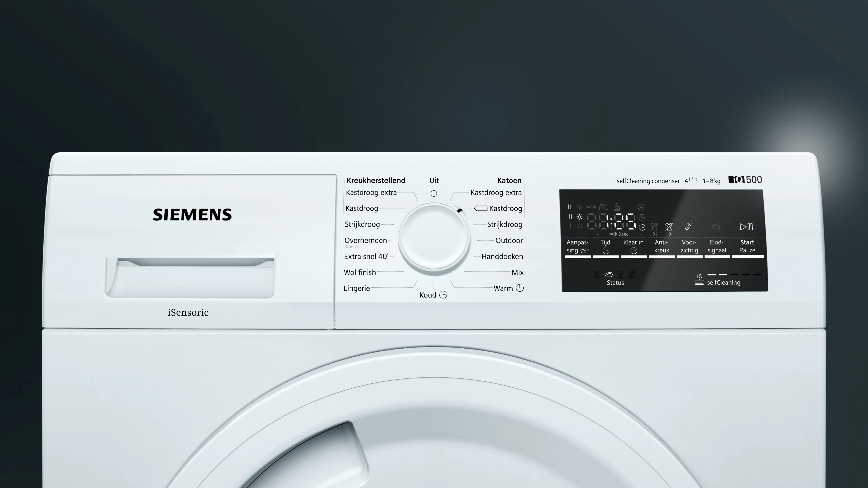Select the Wol finish programme label

coord(360,272)
